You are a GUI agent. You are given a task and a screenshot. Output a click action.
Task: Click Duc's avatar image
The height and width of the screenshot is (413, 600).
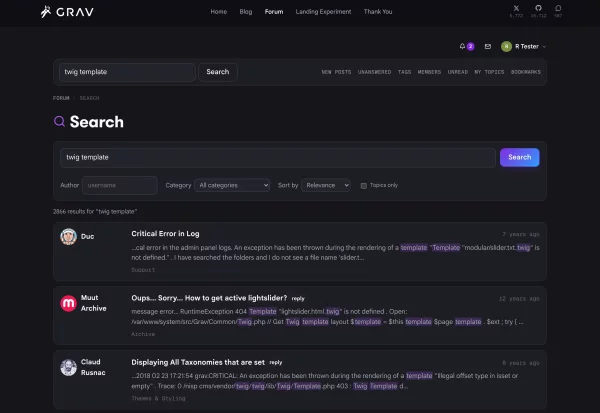click(x=68, y=237)
